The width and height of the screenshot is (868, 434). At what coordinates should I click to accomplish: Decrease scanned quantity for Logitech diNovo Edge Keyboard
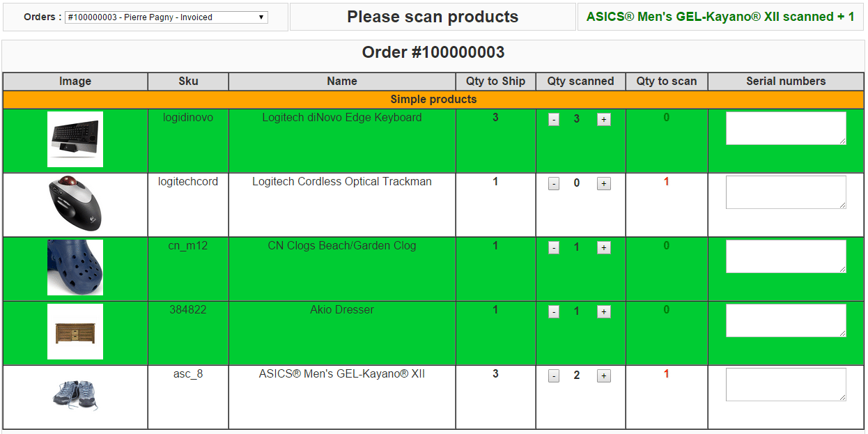click(x=554, y=120)
